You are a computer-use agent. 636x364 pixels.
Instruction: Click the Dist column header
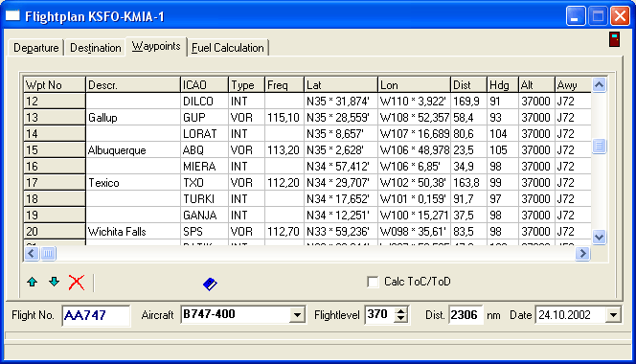[468, 85]
